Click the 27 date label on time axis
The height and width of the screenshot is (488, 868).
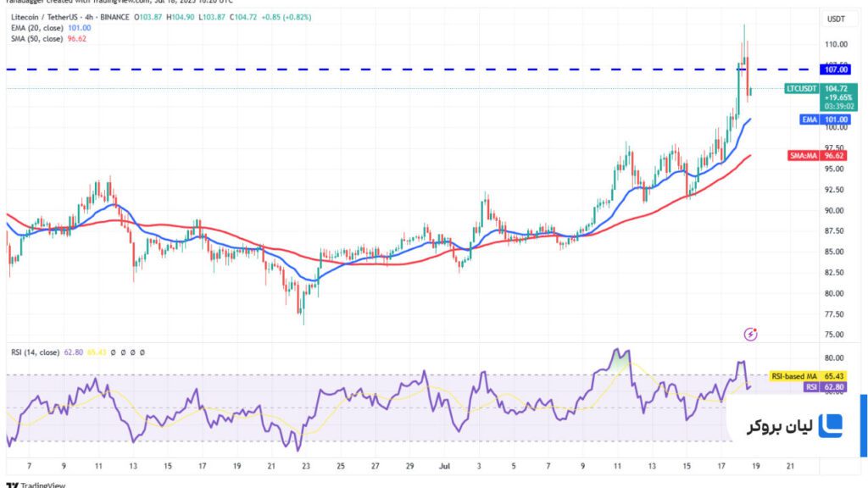(x=375, y=467)
